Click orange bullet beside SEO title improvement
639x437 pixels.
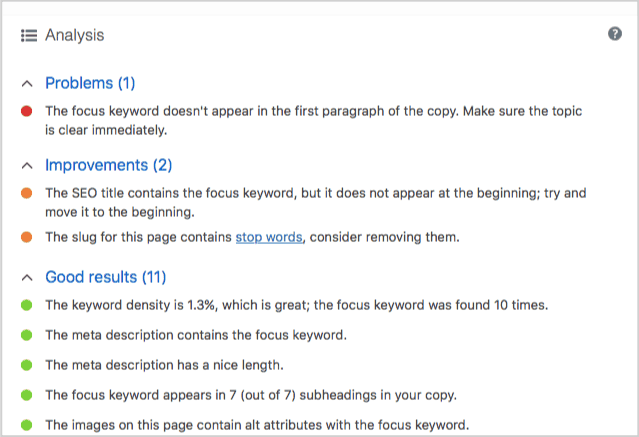pyautogui.click(x=26, y=193)
